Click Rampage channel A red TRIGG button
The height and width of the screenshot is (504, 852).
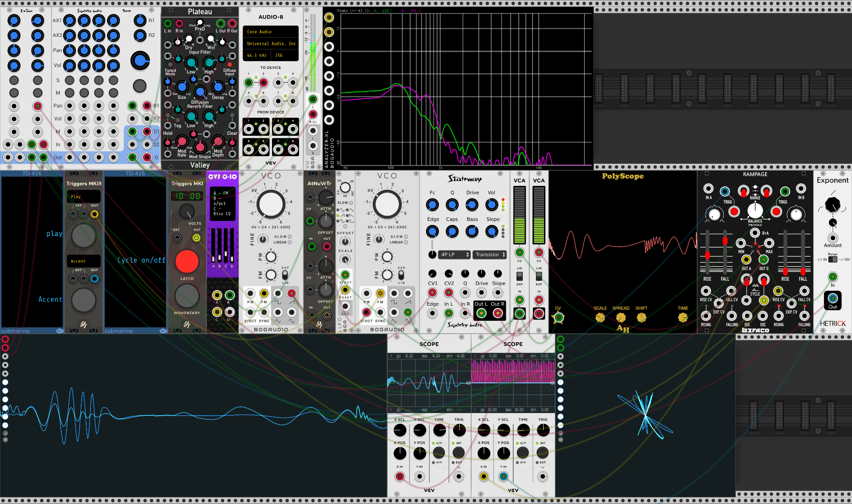pyautogui.click(x=734, y=211)
